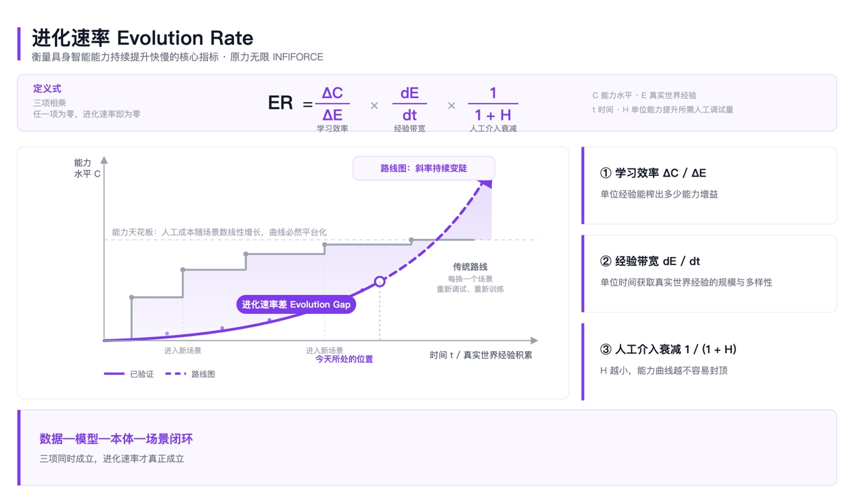Click the 数据—模型—本体—场景闭环 heading
Image resolution: width=858 pixels, height=504 pixels.
click(116, 439)
